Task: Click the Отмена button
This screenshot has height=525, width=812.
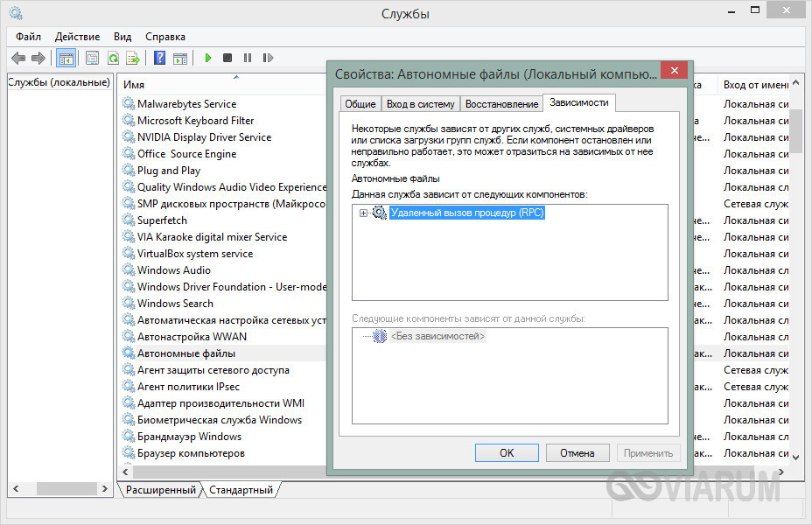Action: 577,453
